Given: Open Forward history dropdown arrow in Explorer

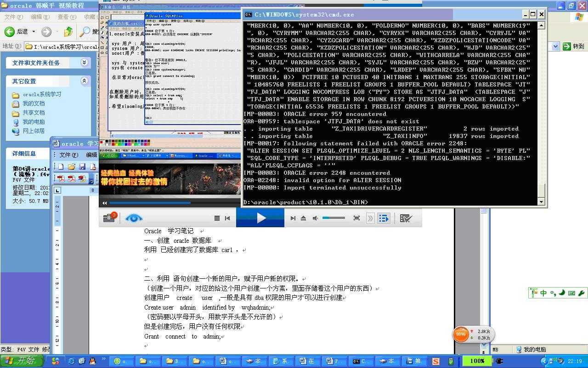Looking at the screenshot, I should [56, 32].
